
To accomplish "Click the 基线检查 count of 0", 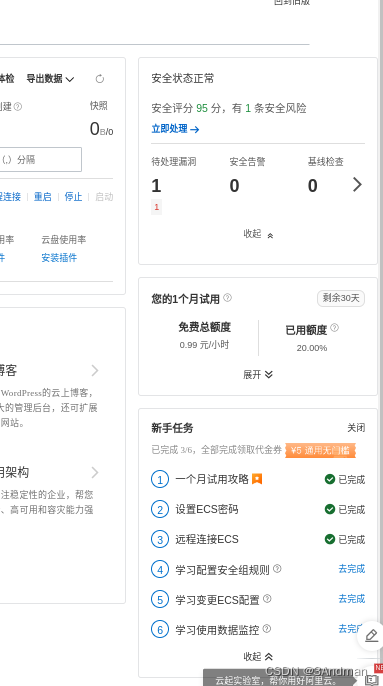I will point(313,186).
